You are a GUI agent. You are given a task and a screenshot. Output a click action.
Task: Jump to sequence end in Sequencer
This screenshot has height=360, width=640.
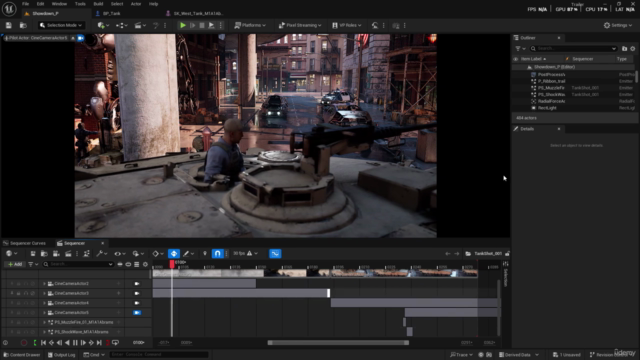coord(99,343)
